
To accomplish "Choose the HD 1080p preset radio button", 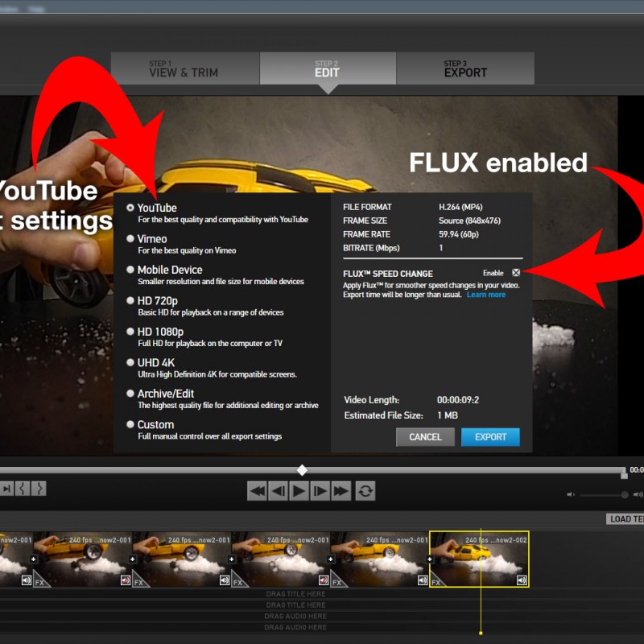I will [x=130, y=332].
